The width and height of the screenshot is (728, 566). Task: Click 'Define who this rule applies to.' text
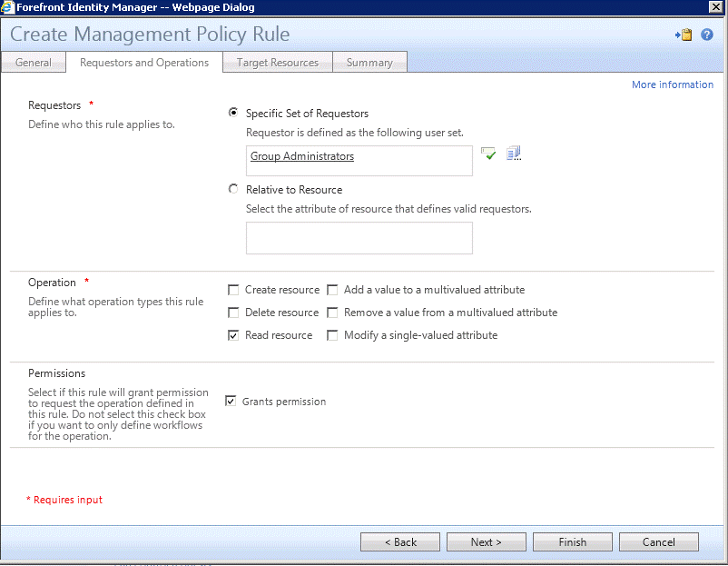coord(102,124)
